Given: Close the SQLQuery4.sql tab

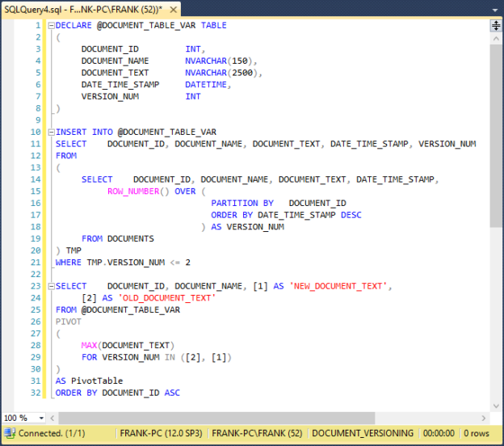Looking at the screenshot, I should tap(173, 10).
